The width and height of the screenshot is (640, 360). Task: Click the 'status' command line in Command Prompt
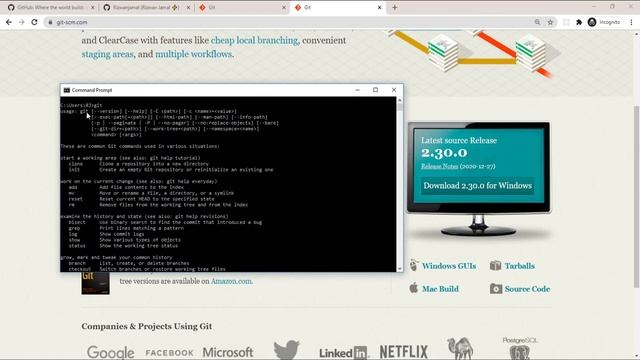(x=123, y=246)
